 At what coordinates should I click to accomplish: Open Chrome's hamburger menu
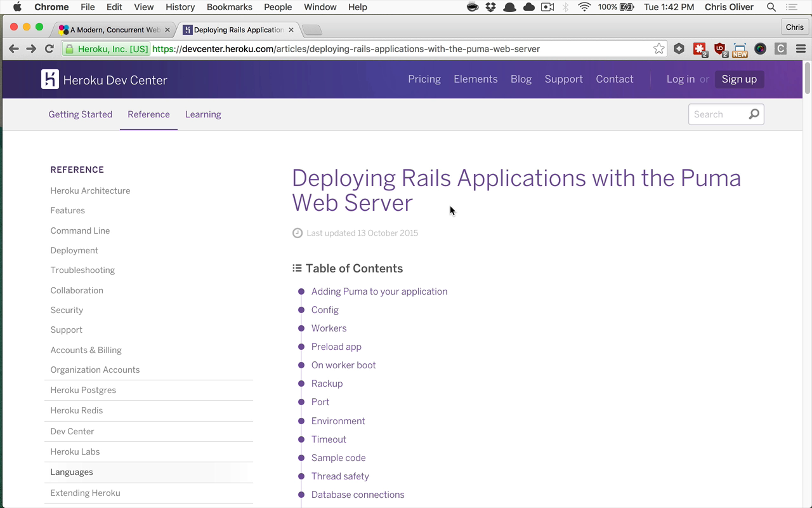pos(801,49)
